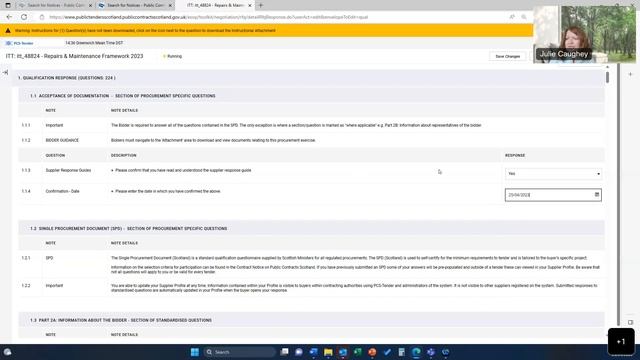This screenshot has height=360, width=640.
Task: Click the Save Changes button
Action: coord(507,56)
